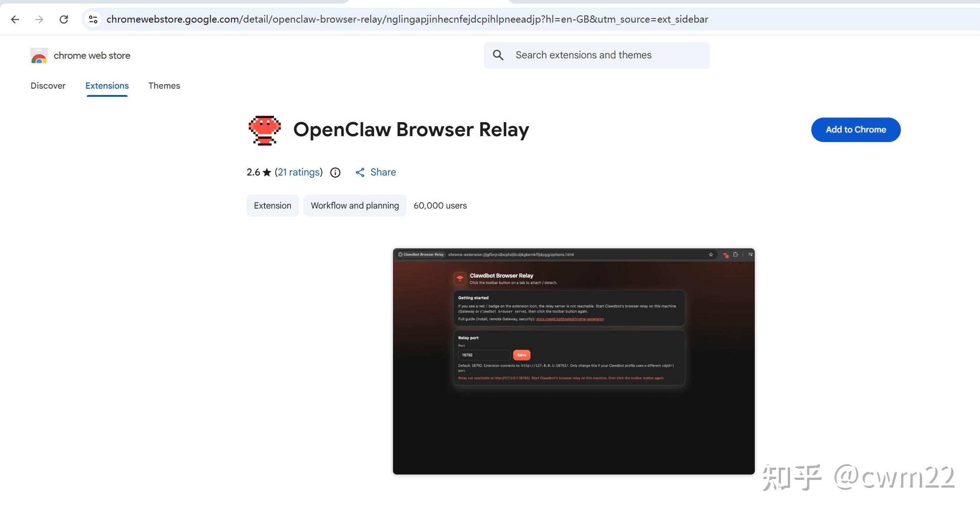
Task: Click the search magnifier icon
Action: click(498, 55)
